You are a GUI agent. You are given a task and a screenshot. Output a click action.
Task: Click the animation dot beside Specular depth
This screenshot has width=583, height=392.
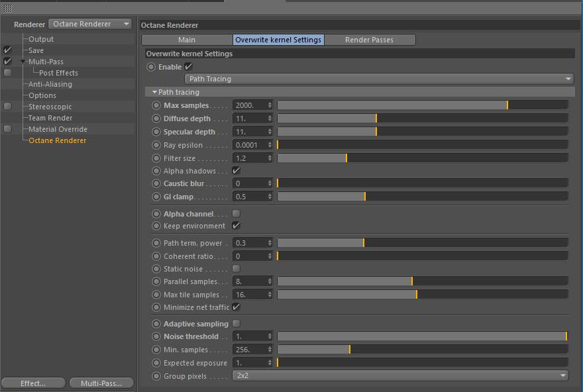(156, 132)
